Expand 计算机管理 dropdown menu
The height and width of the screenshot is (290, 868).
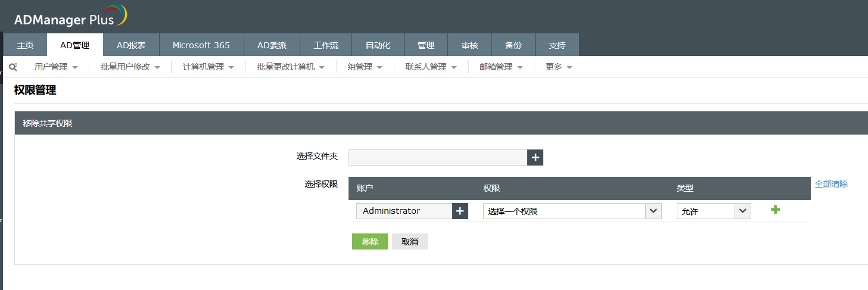(209, 67)
